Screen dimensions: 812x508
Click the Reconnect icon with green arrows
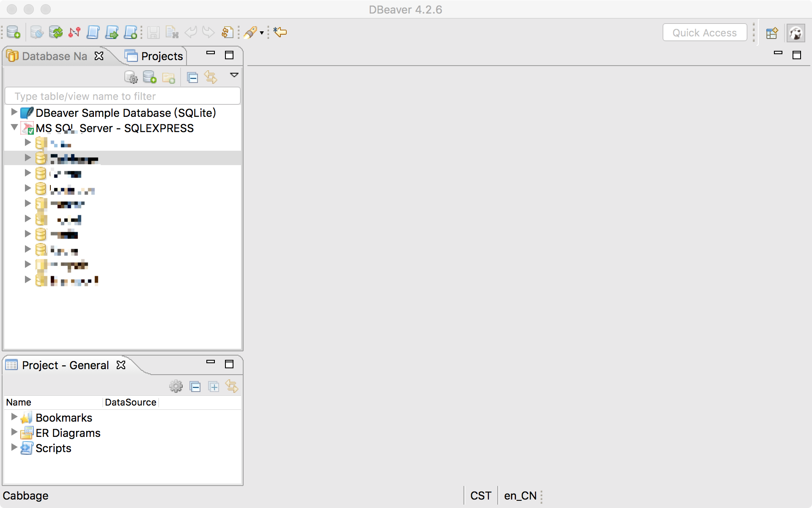pos(55,32)
